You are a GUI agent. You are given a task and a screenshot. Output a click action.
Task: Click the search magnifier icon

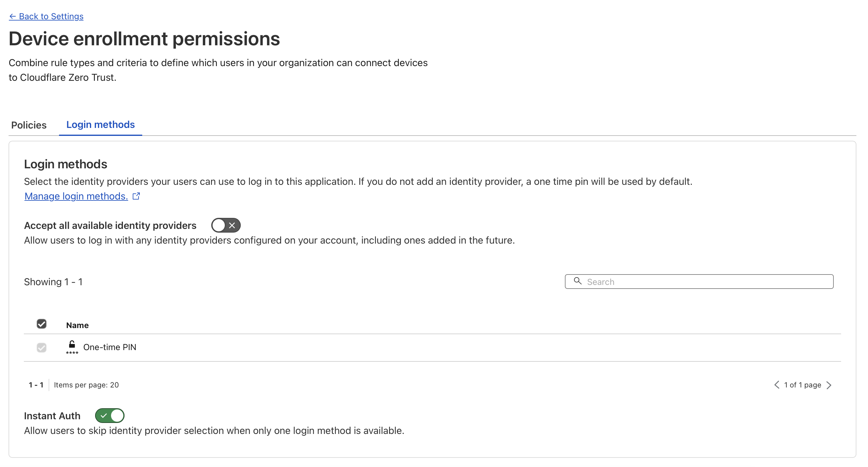pos(577,281)
